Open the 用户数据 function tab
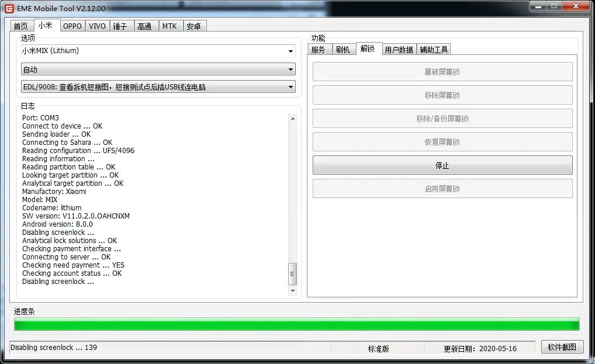 [x=399, y=50]
